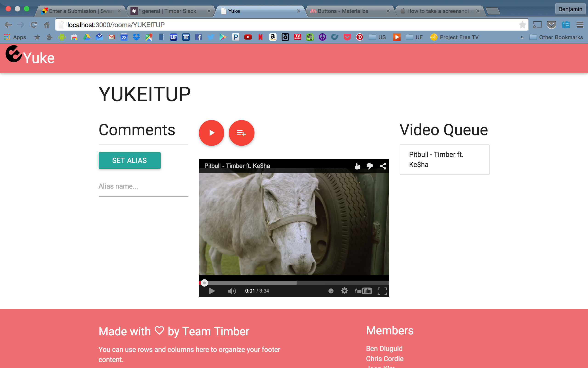Open Google Play bookmark

pyautogui.click(x=223, y=37)
